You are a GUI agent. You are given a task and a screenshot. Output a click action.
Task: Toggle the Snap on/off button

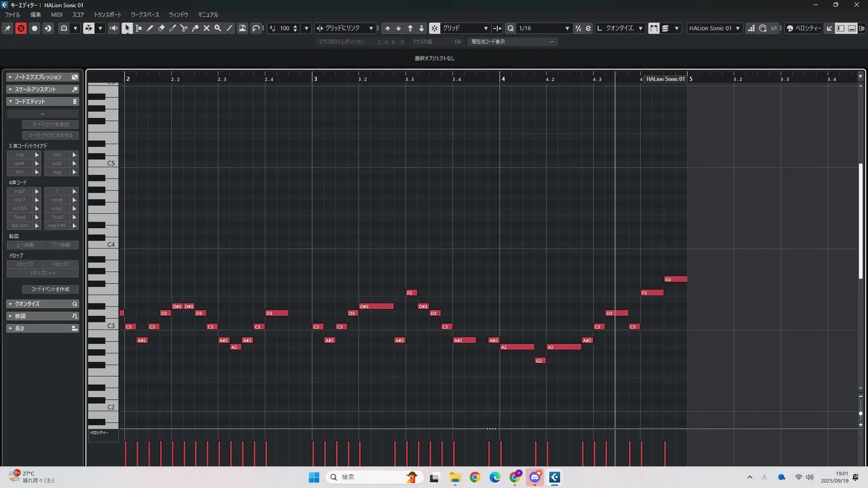[x=434, y=28]
